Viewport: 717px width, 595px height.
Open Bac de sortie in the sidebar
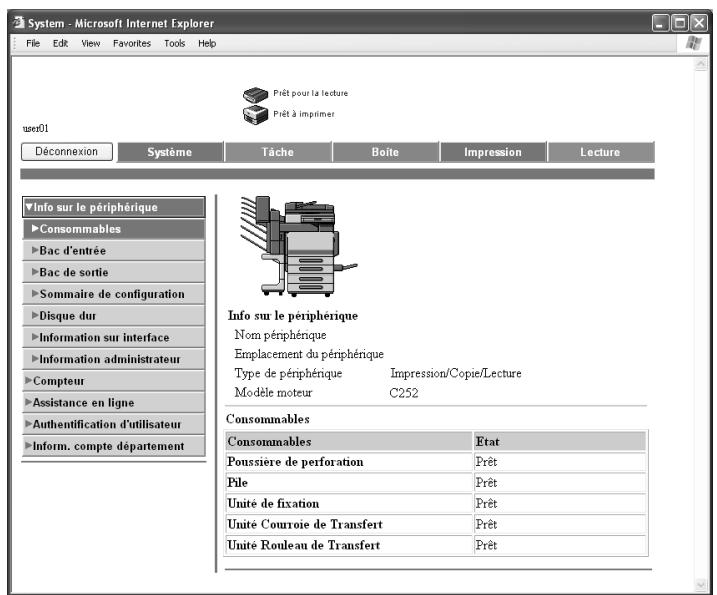pyautogui.click(x=114, y=272)
